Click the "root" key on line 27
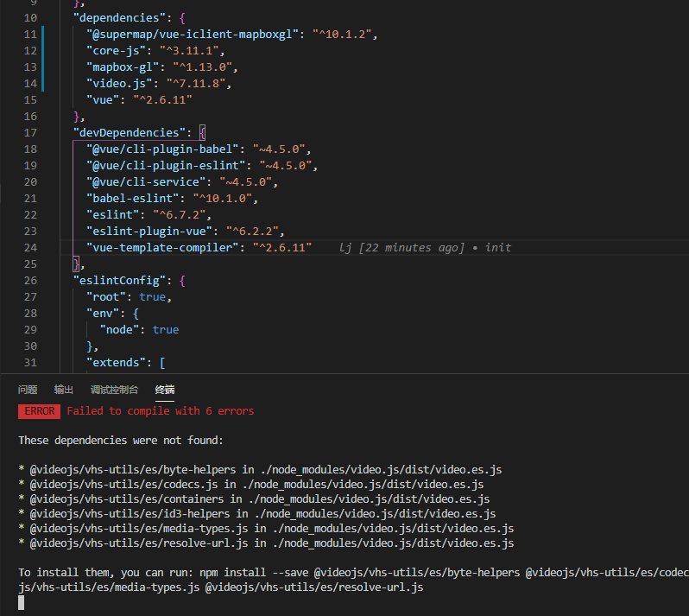689x616 pixels. point(106,297)
